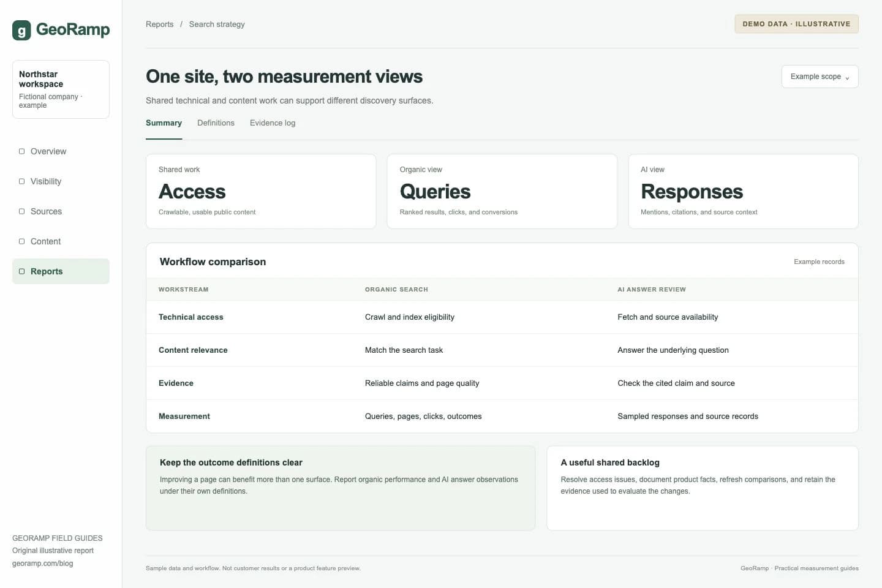Viewport: 882px width, 588px height.
Task: Click the square icon beside Reports
Action: click(22, 271)
